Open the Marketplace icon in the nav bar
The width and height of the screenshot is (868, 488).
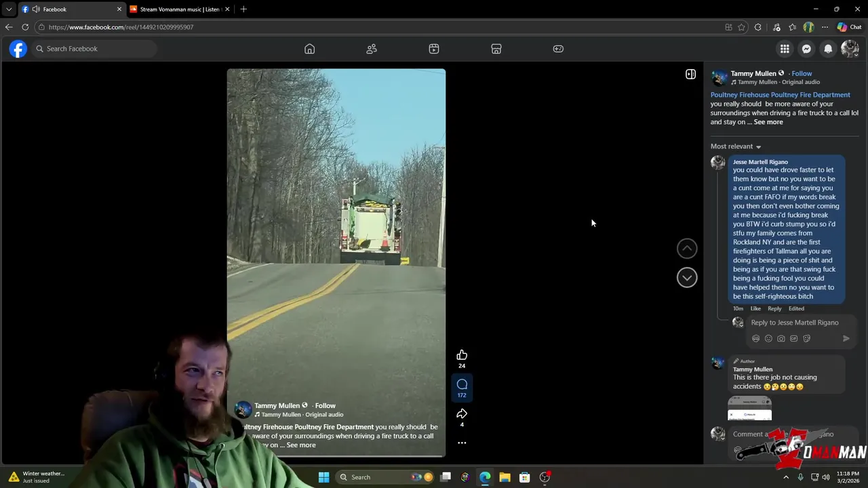click(x=496, y=49)
